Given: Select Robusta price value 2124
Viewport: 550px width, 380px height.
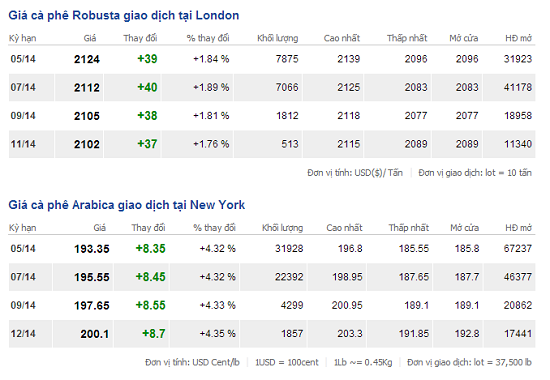Looking at the screenshot, I should pyautogui.click(x=87, y=59).
